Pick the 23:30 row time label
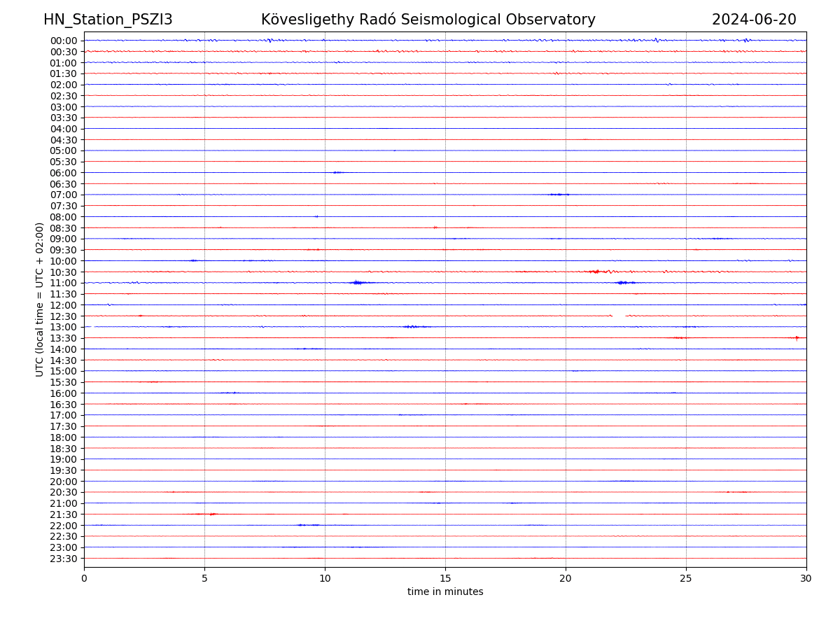The image size is (840, 630). tap(64, 559)
